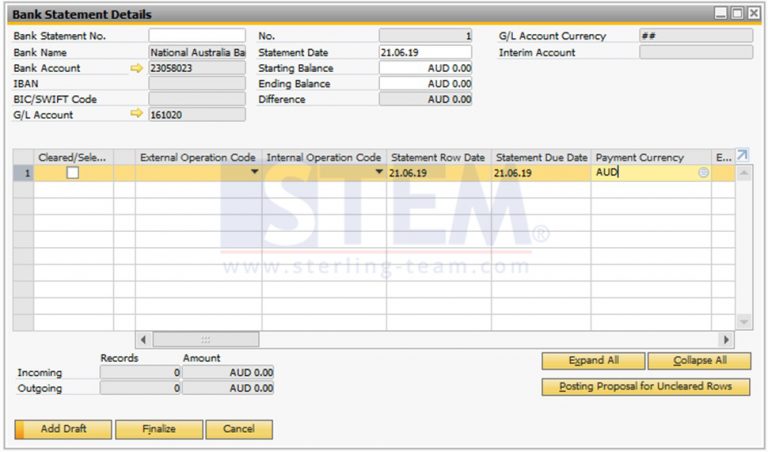Viewport: 768px width, 452px height.
Task: Open the G/L Account link arrow
Action: pyautogui.click(x=137, y=114)
